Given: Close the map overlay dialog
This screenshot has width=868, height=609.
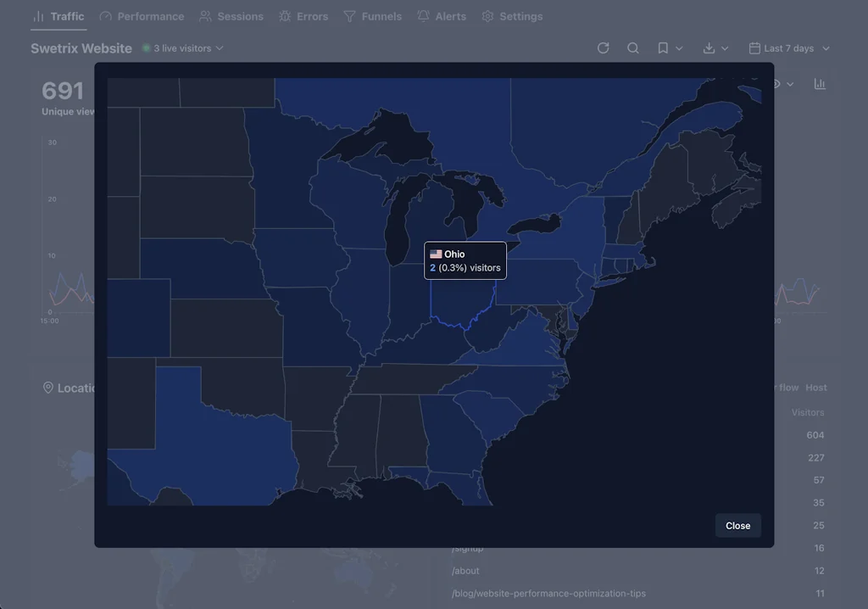Looking at the screenshot, I should tap(737, 525).
